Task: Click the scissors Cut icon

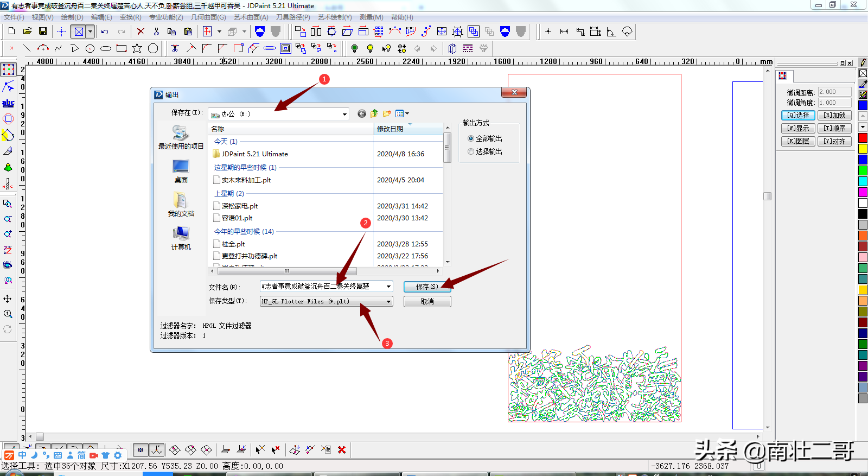Action: pyautogui.click(x=156, y=31)
